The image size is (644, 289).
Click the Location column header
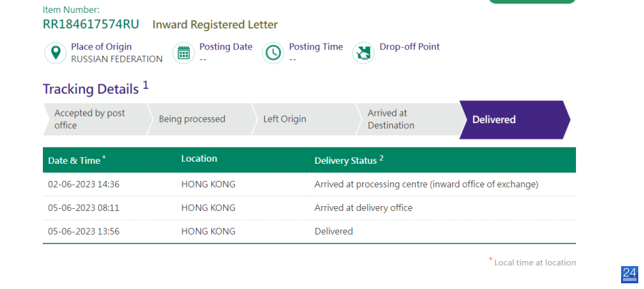tap(199, 159)
